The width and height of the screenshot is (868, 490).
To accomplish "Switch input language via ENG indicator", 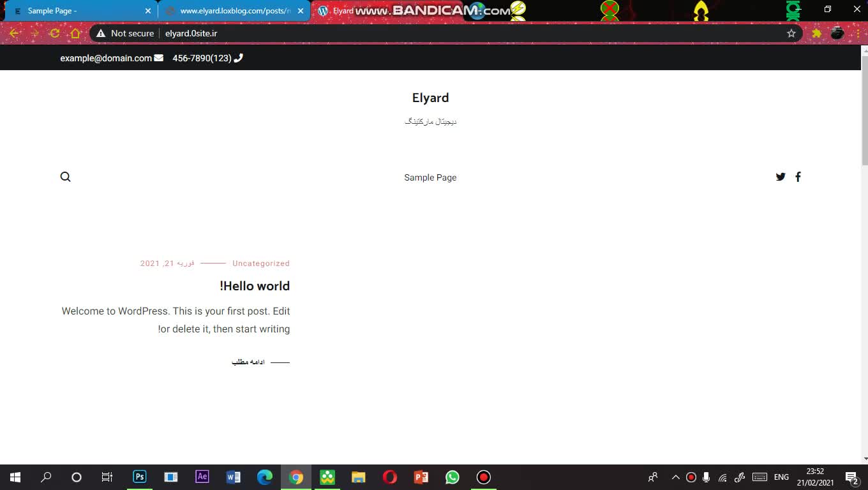I will pyautogui.click(x=781, y=477).
